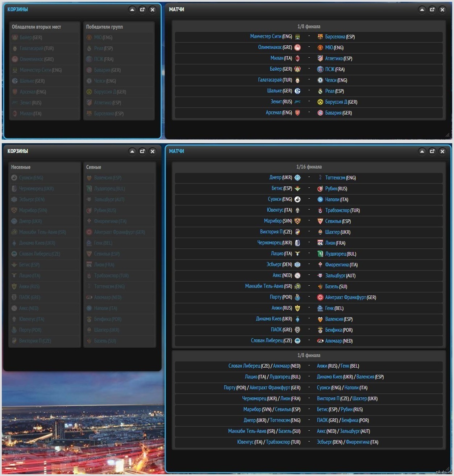This screenshot has width=454, height=476.
Task: Select faded 'ПАОК (GRE)' in Несеяные basket
Action: tap(29, 297)
